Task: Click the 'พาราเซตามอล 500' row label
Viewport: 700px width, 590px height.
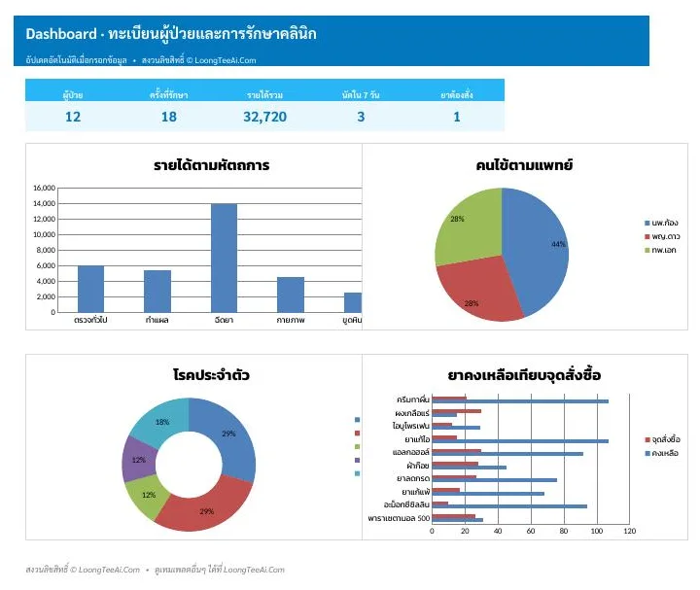Action: coord(400,518)
